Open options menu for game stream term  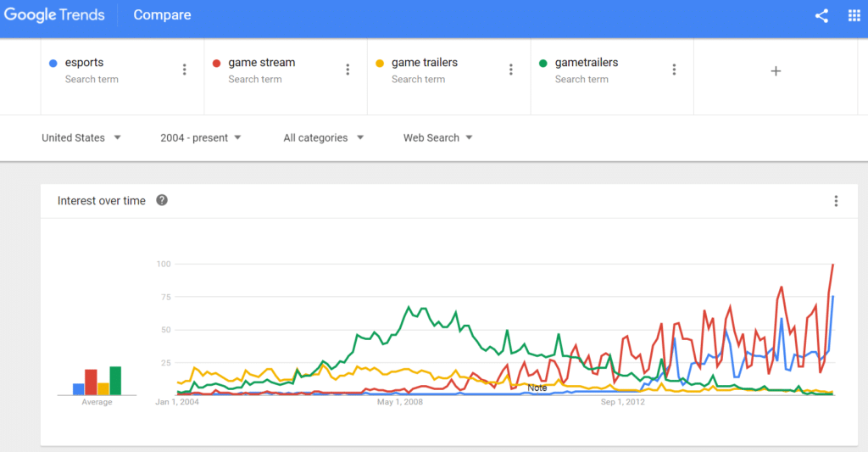pos(348,70)
